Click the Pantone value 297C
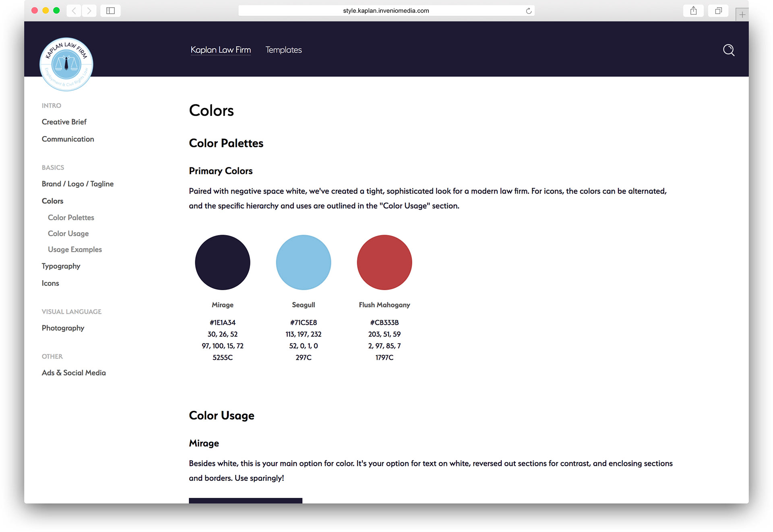This screenshot has height=532, width=773. click(304, 358)
